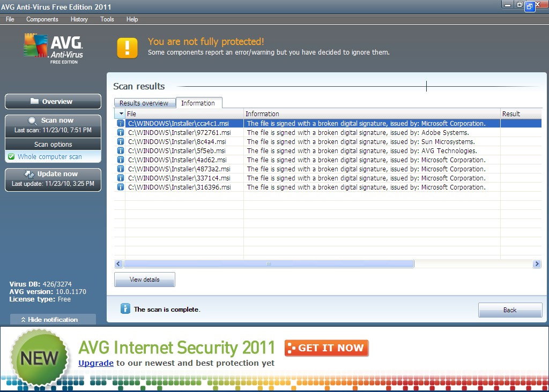Open the History menu
The width and height of the screenshot is (549, 392).
click(79, 19)
